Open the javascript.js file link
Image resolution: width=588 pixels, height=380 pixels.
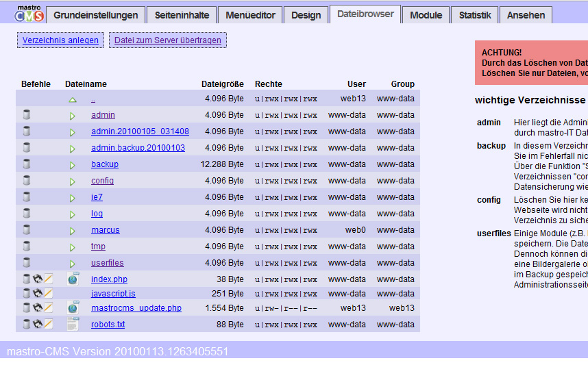113,294
